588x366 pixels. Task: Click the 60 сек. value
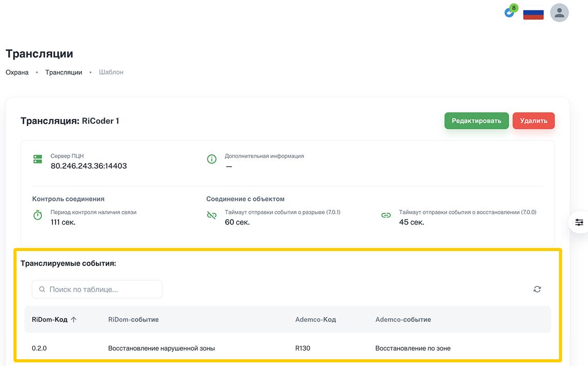tap(237, 222)
